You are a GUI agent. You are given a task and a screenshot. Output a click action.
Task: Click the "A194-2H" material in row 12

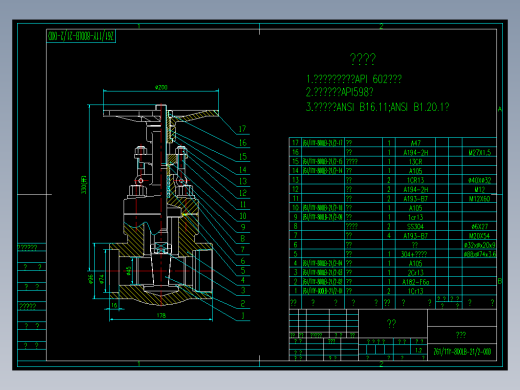tap(415, 189)
